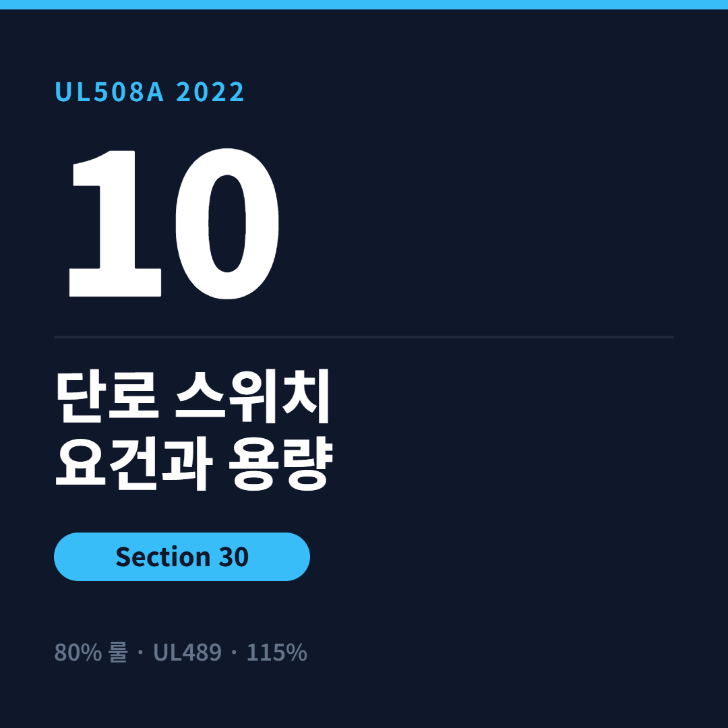Click the 115% footer tag
The height and width of the screenshot is (728, 728).
[x=277, y=652]
